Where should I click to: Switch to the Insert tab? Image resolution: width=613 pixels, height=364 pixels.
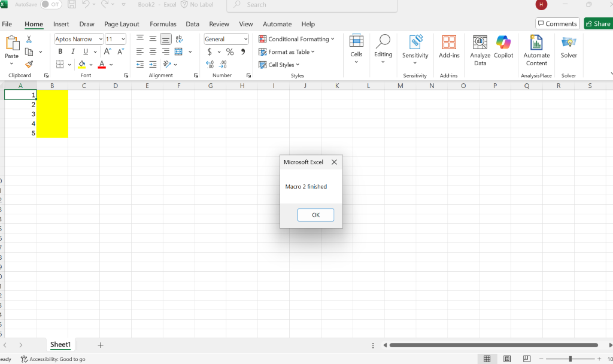[61, 24]
